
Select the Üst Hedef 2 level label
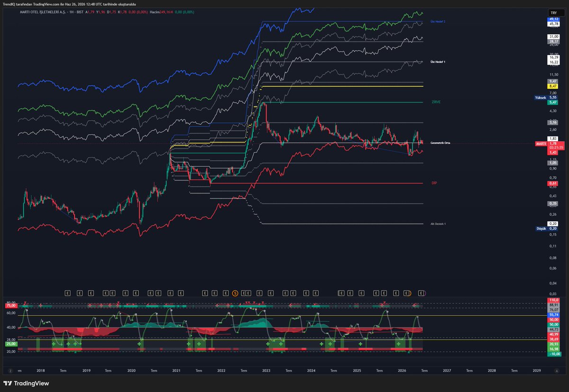click(438, 22)
